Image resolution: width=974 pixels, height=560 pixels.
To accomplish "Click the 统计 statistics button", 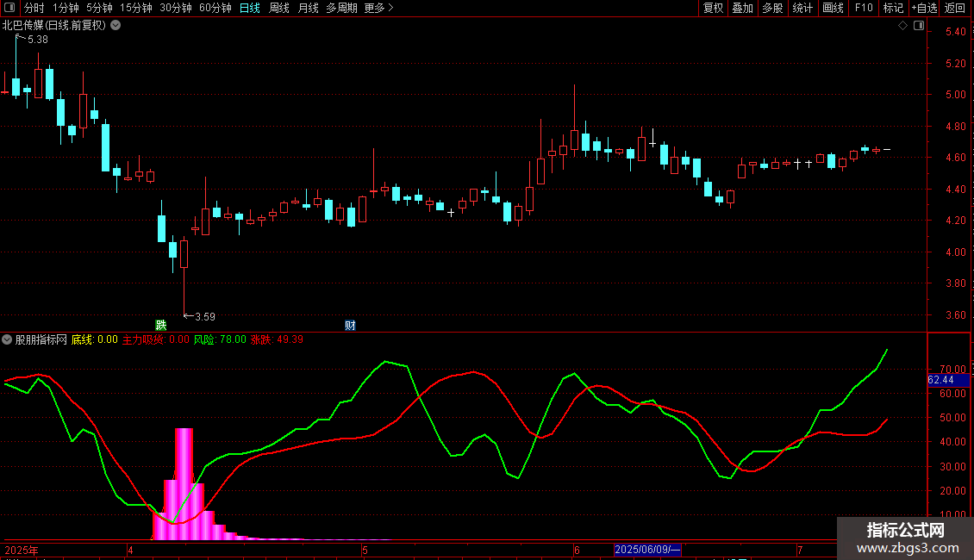I will [x=802, y=8].
